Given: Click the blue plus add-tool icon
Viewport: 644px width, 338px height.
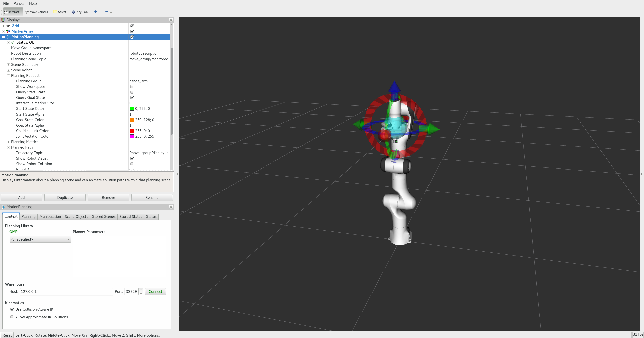Looking at the screenshot, I should [x=96, y=12].
